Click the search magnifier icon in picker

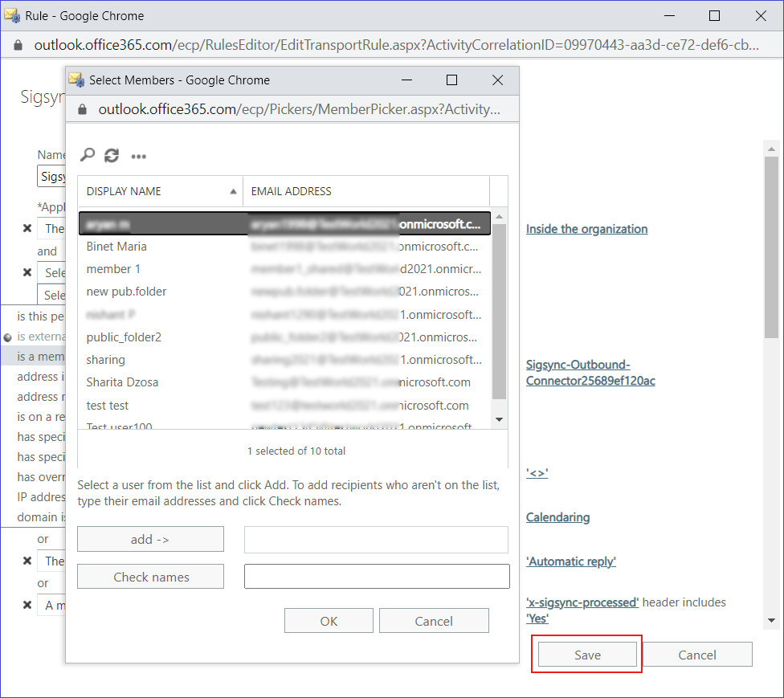pos(88,155)
